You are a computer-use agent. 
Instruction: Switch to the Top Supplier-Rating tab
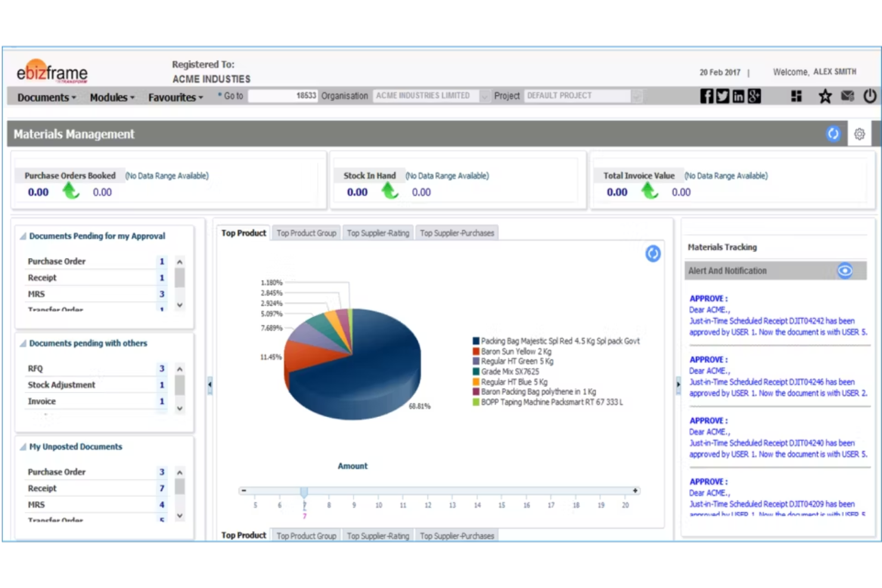(x=378, y=233)
